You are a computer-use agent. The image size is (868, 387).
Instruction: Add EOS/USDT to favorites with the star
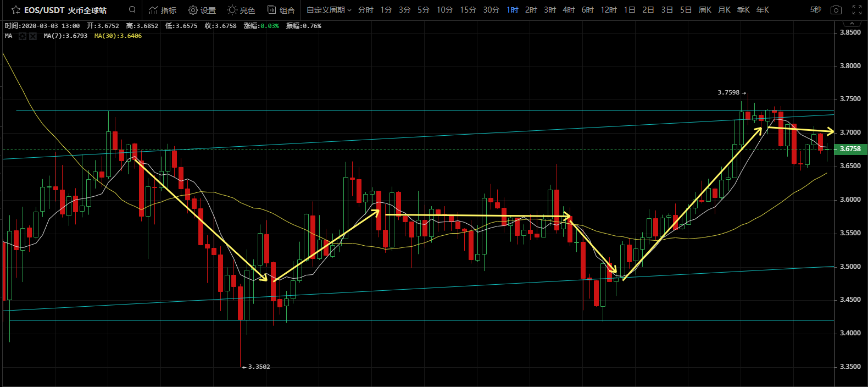pos(16,10)
